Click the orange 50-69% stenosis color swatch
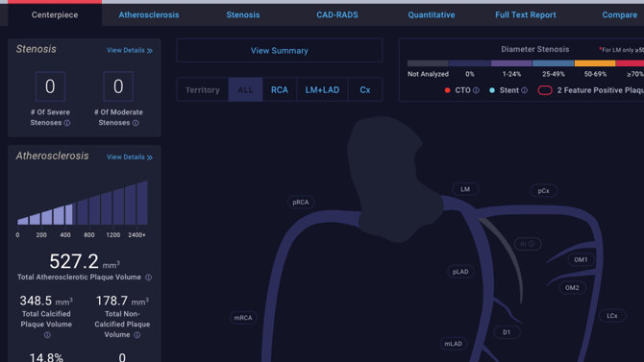This screenshot has height=362, width=644. pos(595,63)
